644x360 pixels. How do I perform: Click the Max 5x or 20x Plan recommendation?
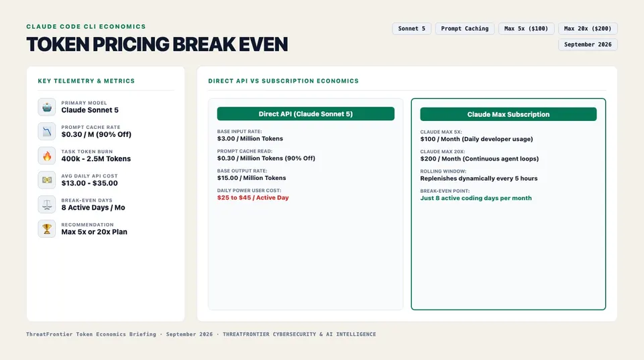point(95,232)
